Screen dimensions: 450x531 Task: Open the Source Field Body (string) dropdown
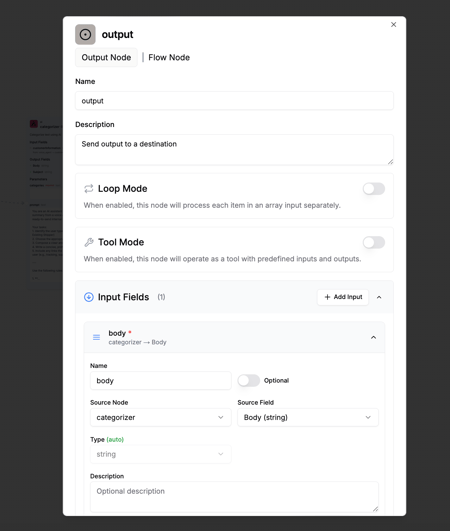308,417
